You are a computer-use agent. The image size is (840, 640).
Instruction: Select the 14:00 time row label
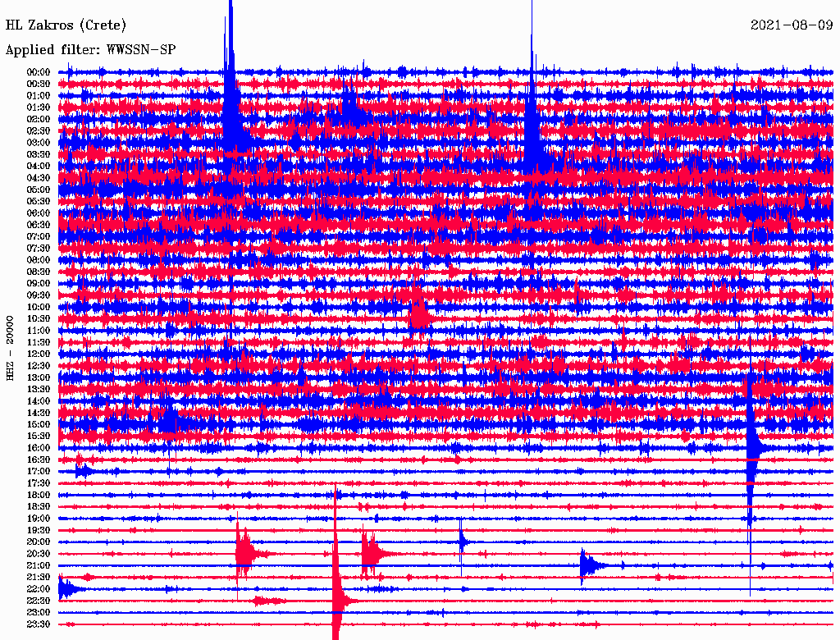coord(39,401)
